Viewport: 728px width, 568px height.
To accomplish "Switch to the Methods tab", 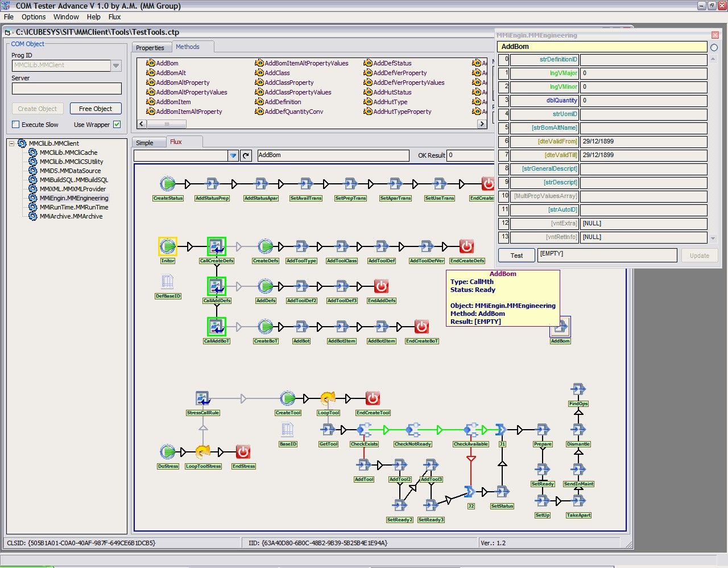I will click(188, 47).
